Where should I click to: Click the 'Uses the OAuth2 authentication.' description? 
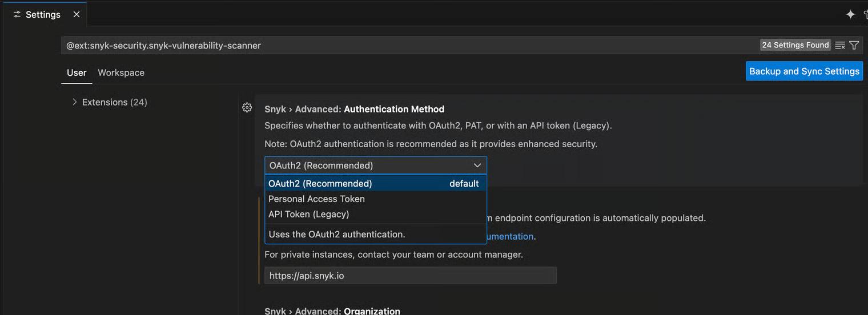[337, 234]
